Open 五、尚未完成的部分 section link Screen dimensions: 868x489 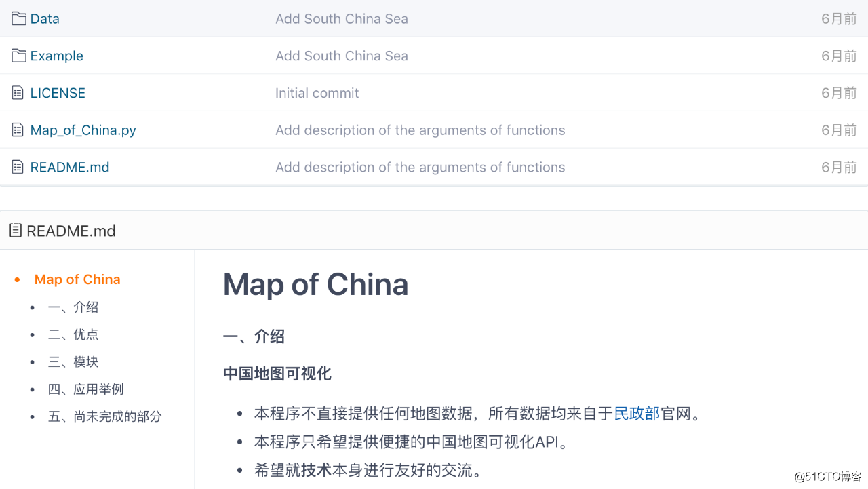pyautogui.click(x=106, y=416)
